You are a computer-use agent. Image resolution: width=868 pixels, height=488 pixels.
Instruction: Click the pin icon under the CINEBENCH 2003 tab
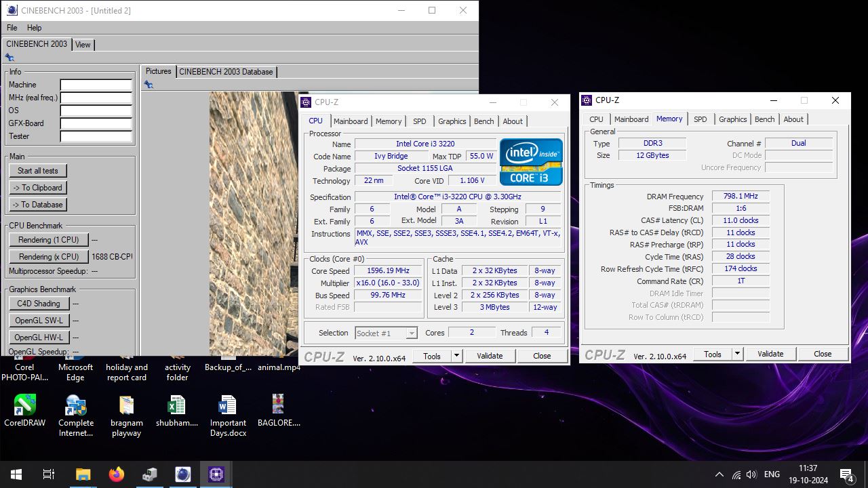[x=9, y=58]
